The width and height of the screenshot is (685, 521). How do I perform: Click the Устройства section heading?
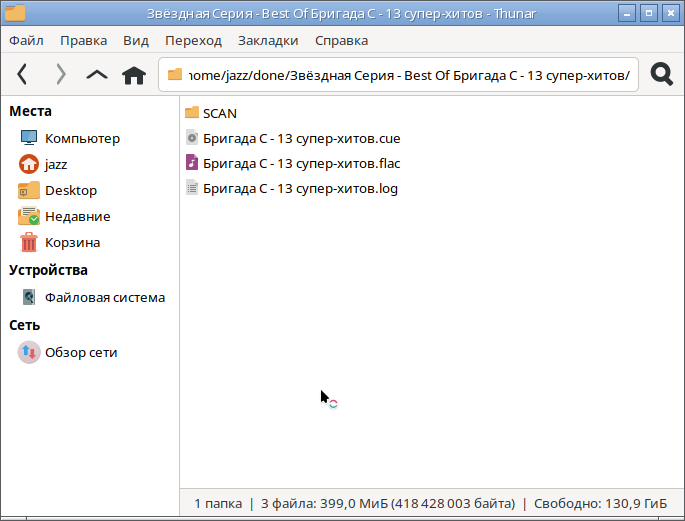[48, 270]
